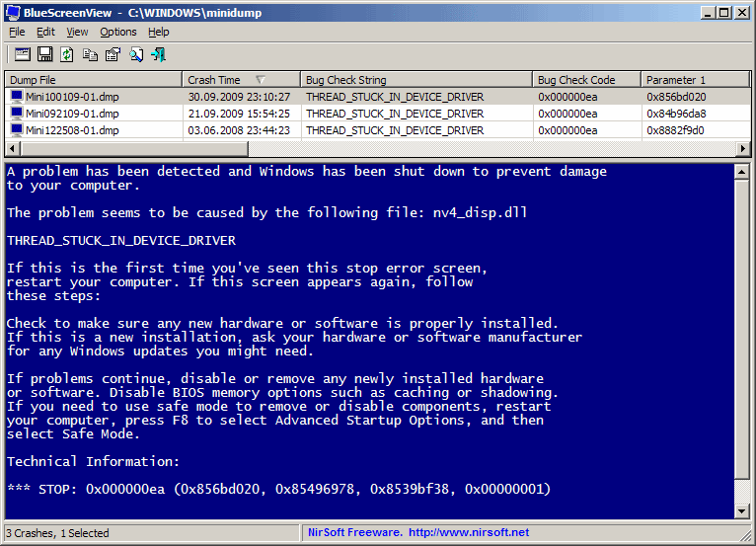The width and height of the screenshot is (756, 546).
Task: Click the 'nv4_disp.dll' line in blue screen
Action: point(267,212)
